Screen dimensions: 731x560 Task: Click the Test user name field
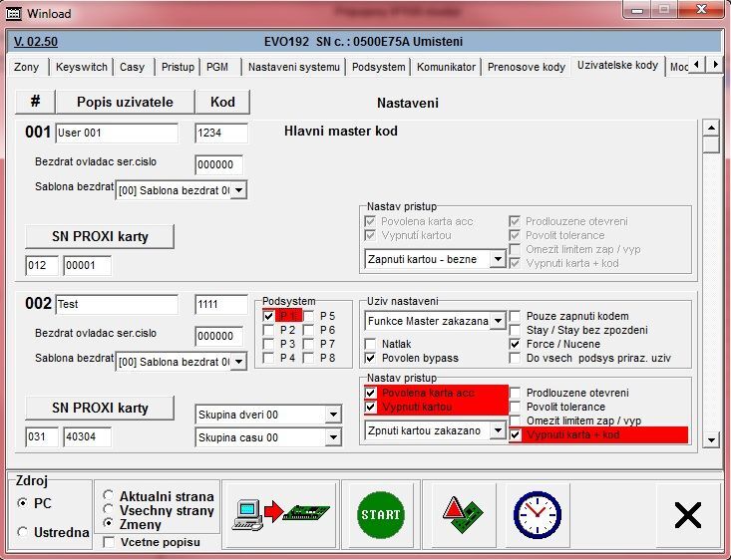pos(116,304)
